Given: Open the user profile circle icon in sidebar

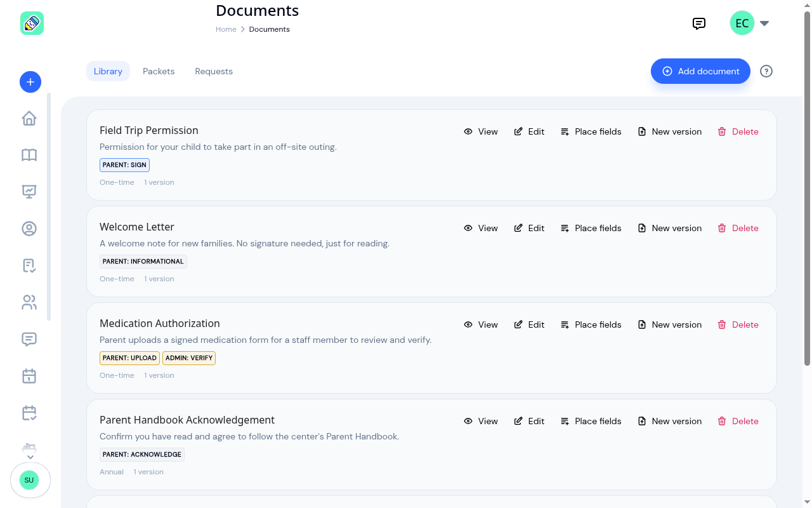Looking at the screenshot, I should (29, 229).
